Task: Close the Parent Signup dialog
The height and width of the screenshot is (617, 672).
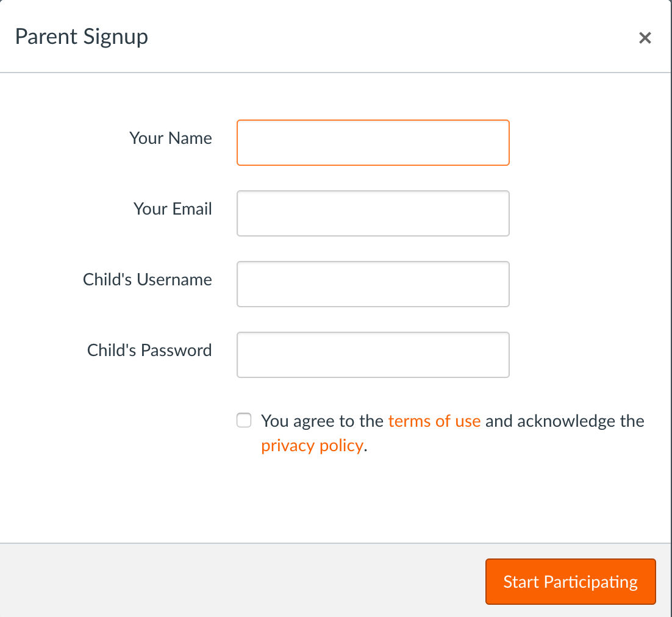Action: click(645, 38)
